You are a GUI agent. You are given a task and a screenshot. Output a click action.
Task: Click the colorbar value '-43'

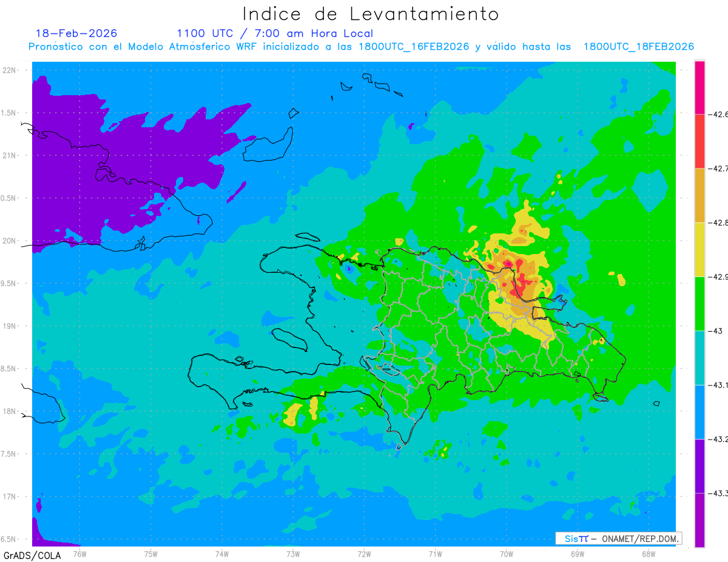(x=716, y=330)
